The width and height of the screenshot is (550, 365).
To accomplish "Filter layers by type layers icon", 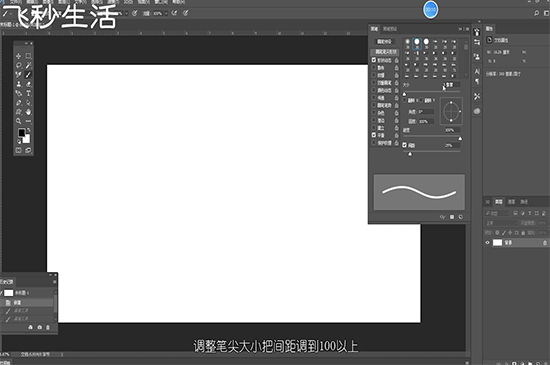I will click(530, 213).
